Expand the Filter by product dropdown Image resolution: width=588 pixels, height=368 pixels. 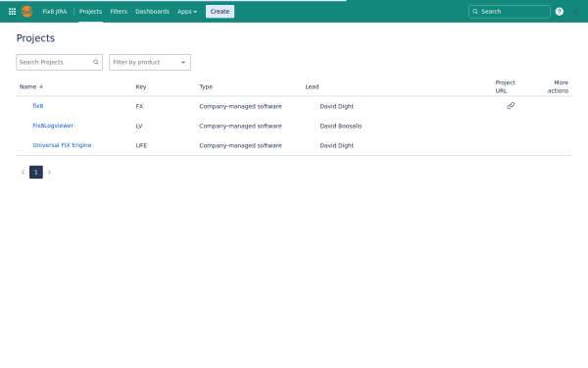tap(150, 63)
